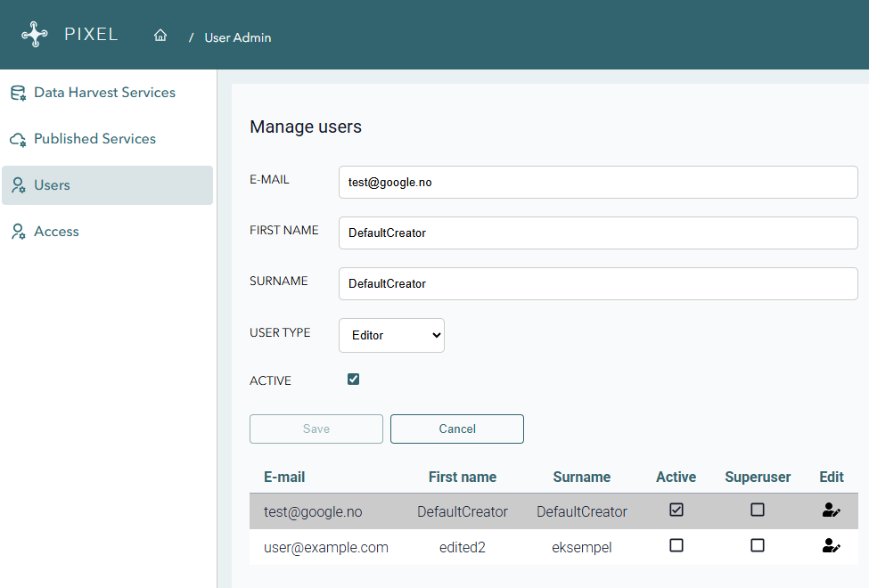Go to home via house icon
The height and width of the screenshot is (588, 869).
click(160, 36)
